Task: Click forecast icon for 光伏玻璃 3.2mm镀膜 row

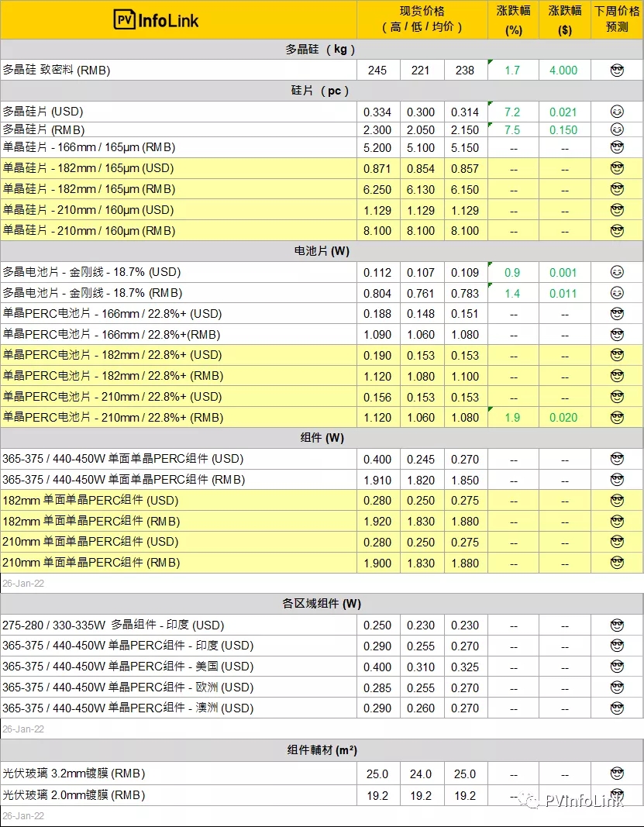Action: click(617, 774)
